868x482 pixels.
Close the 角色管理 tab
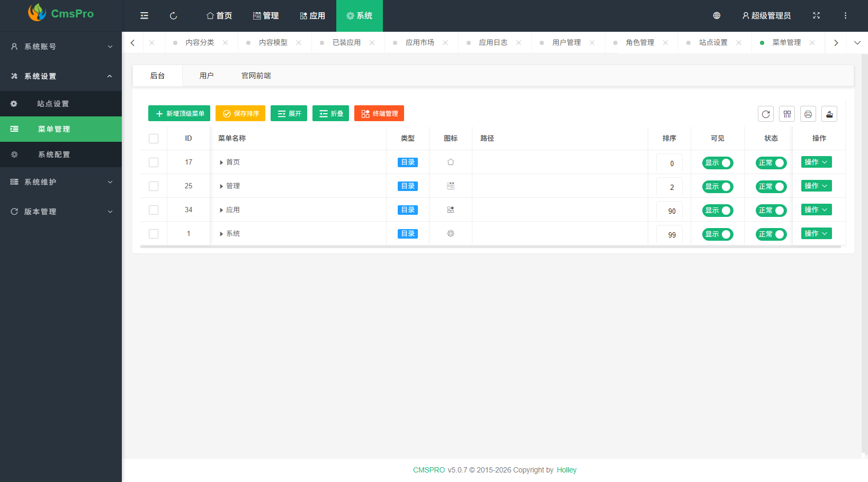665,43
